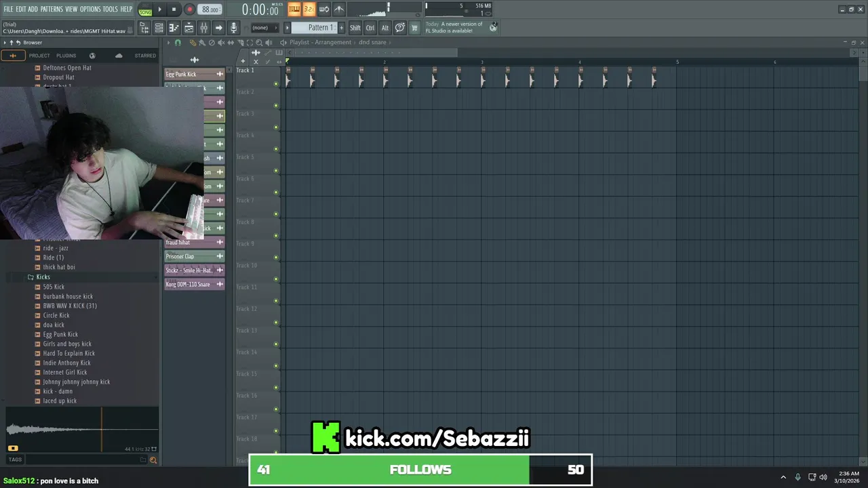Open the Mixer view

pos(203,28)
